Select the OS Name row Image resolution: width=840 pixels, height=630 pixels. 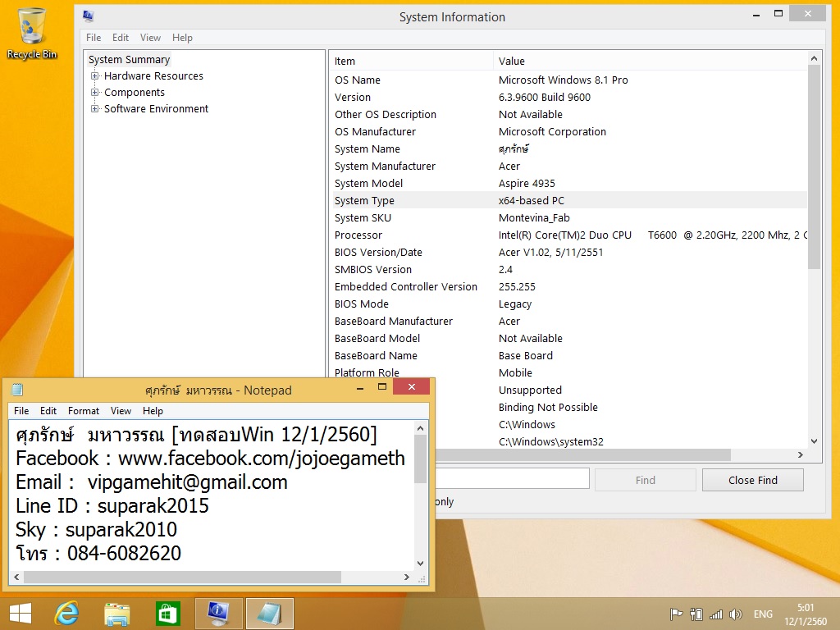[569, 80]
